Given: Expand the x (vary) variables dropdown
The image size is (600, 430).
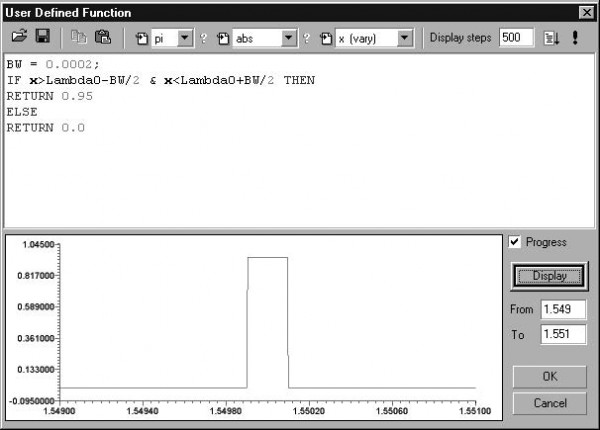Looking at the screenshot, I should [x=404, y=38].
